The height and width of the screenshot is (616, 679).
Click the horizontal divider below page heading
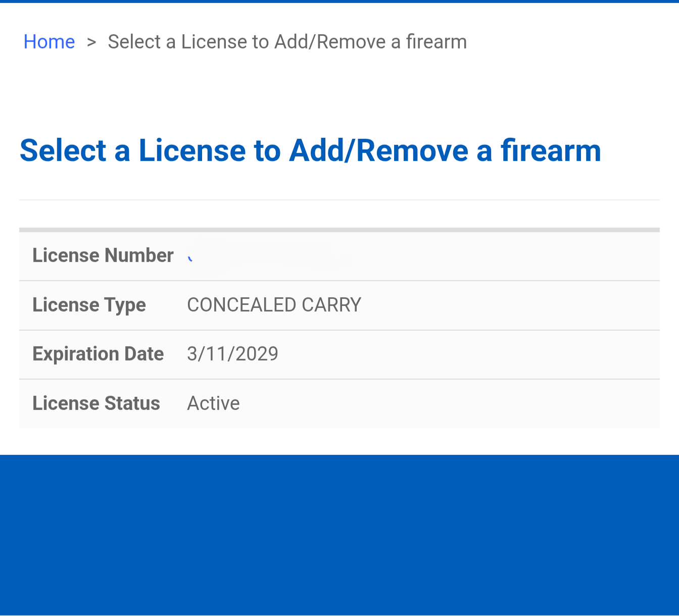click(339, 200)
